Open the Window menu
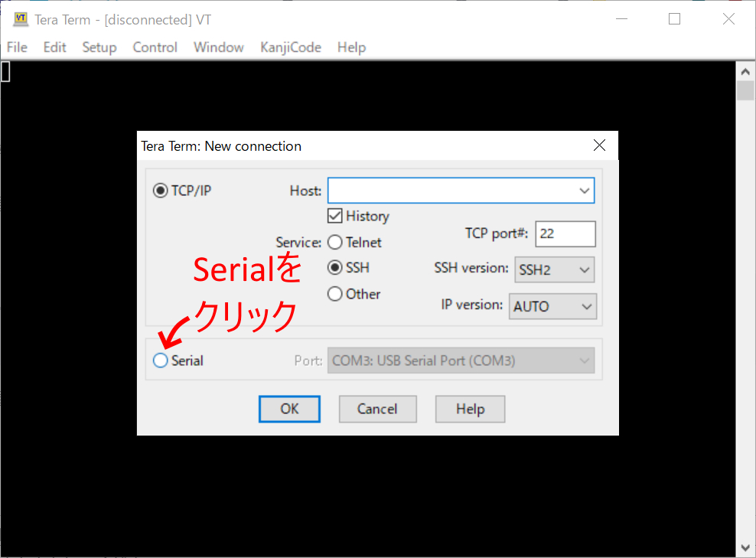The image size is (756, 558). [x=218, y=47]
